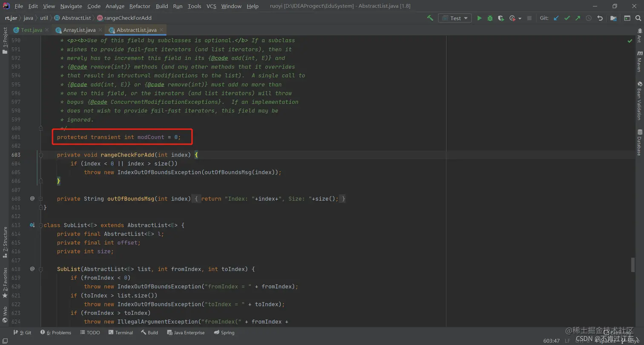
Task: Click the green inspection checkmark in editor corner
Action: [x=630, y=41]
